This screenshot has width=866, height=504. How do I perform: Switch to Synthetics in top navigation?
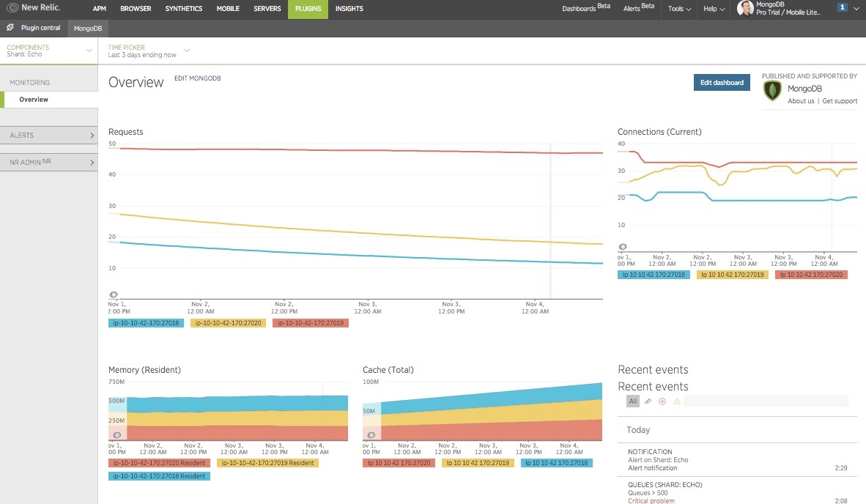[x=184, y=9]
